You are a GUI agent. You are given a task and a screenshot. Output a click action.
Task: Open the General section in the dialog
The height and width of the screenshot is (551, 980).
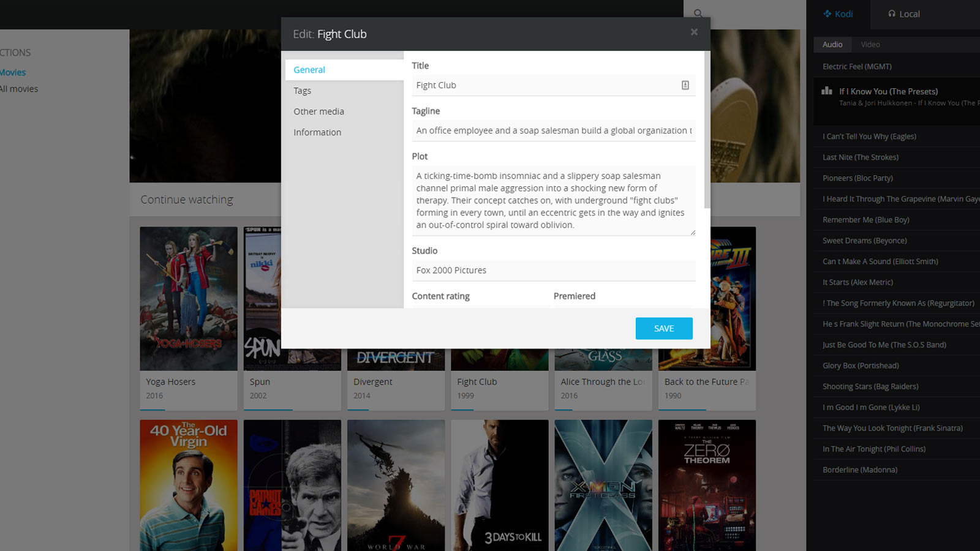click(x=344, y=70)
